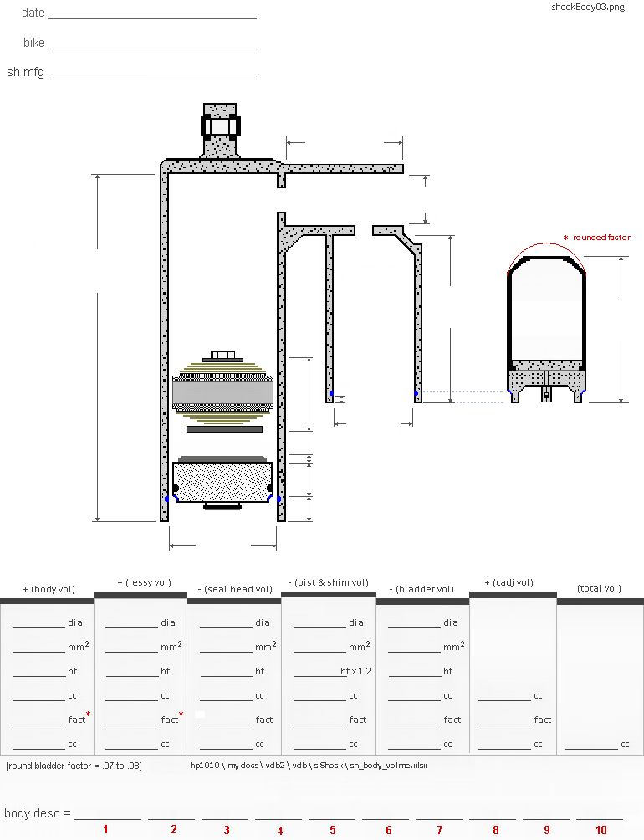Select the + (body vol) column header
The width and height of the screenshot is (644, 840).
pyautogui.click(x=47, y=589)
